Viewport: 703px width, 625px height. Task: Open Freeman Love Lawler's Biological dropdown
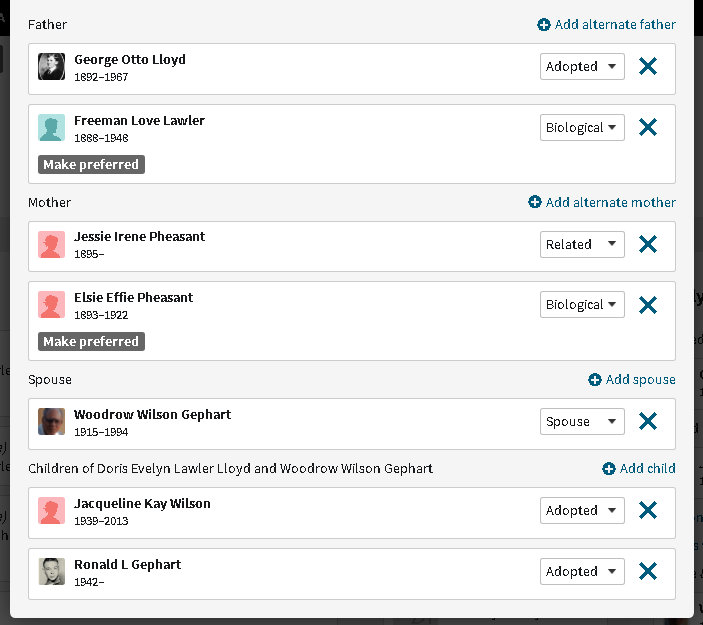pyautogui.click(x=582, y=128)
